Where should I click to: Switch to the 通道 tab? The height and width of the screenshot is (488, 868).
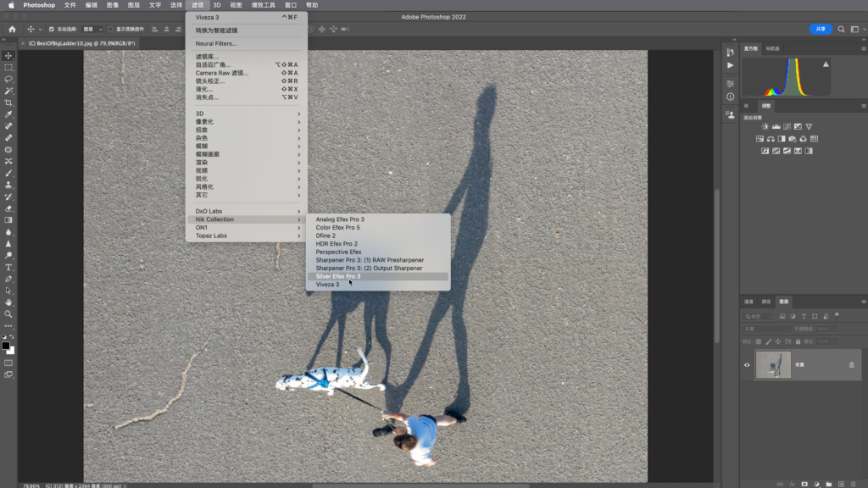[x=748, y=302]
